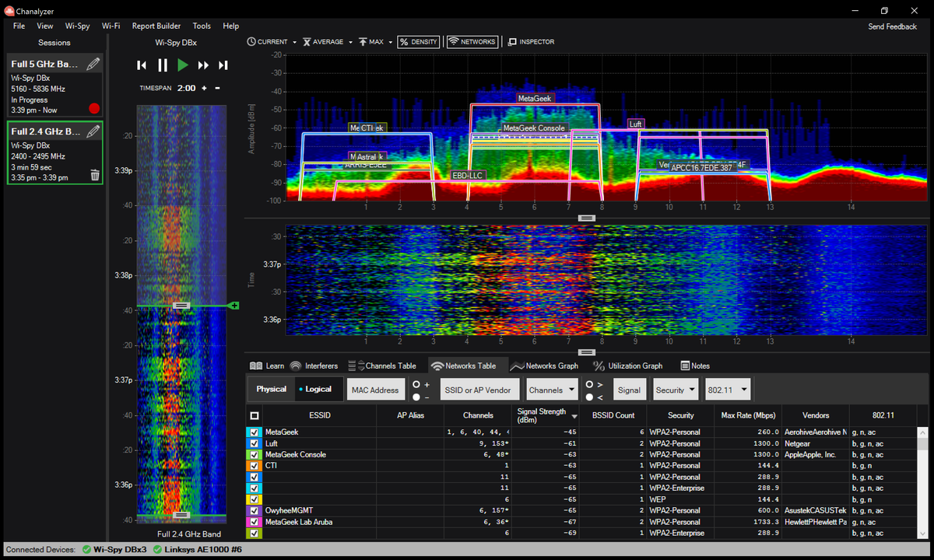Increase the timespan with the plus control
934x560 pixels.
click(x=204, y=88)
